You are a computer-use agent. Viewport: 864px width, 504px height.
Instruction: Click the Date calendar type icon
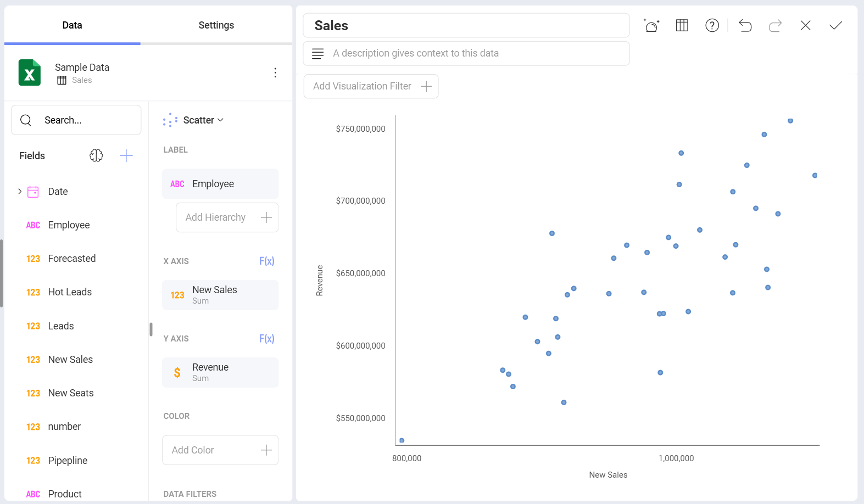click(x=33, y=192)
